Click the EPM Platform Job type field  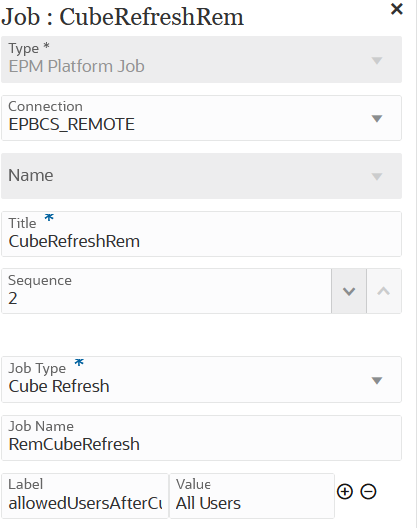(202, 59)
